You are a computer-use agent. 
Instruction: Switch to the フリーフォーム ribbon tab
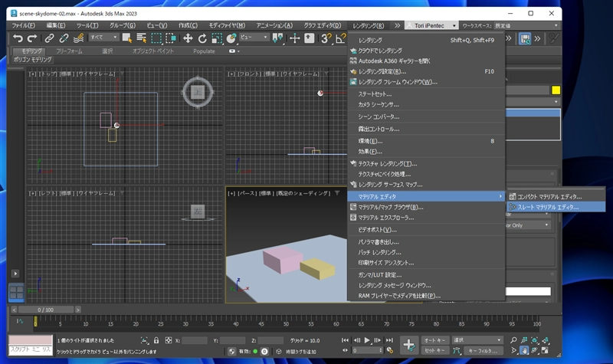click(69, 51)
